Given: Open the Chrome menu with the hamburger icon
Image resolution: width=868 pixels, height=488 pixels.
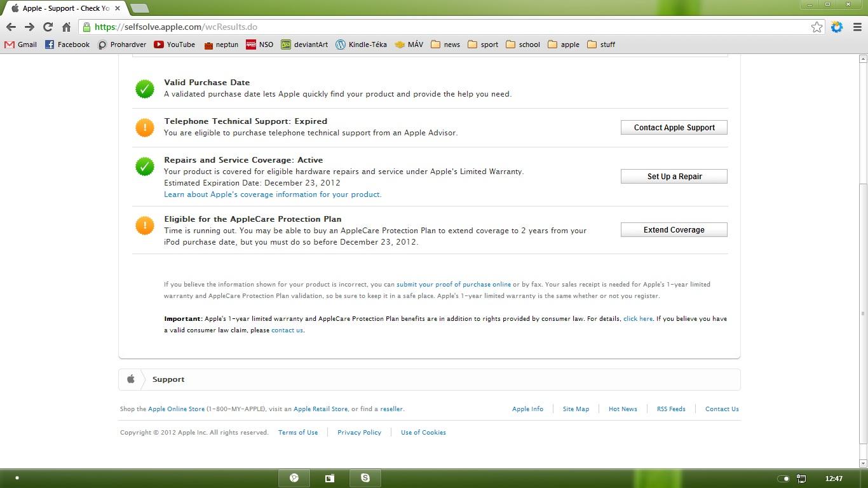Looking at the screenshot, I should point(857,27).
